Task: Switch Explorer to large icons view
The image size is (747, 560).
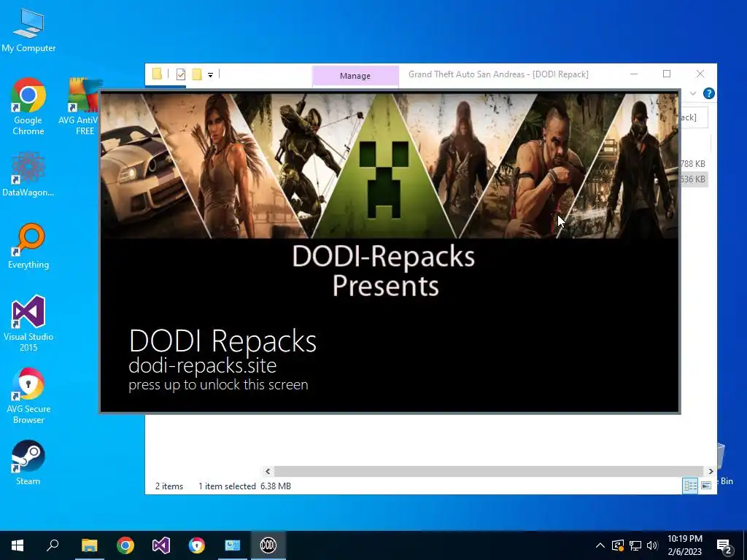Action: click(706, 485)
